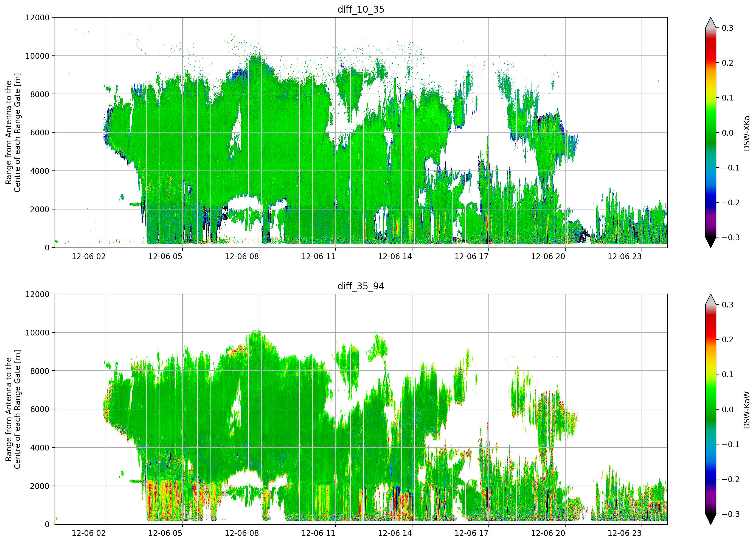Select the '0.1' tick on DSW-KaW colorbar
The height and width of the screenshot is (543, 756).
(x=728, y=375)
